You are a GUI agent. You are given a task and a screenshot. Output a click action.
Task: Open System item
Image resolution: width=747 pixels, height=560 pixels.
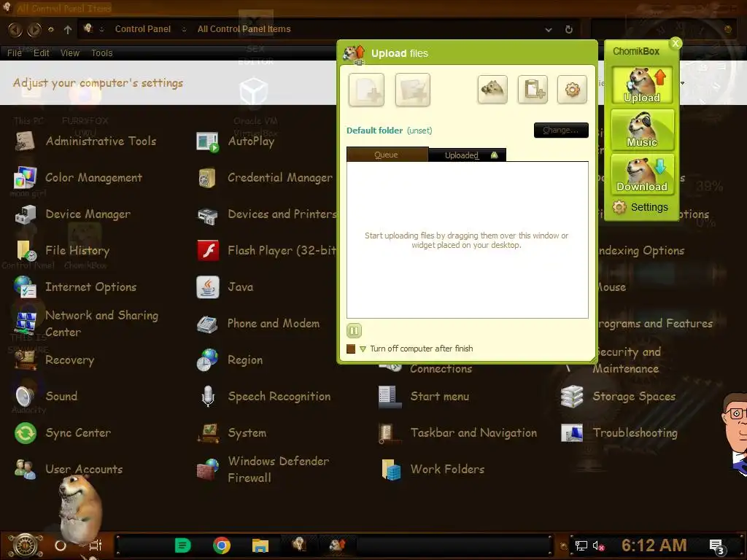pos(231,433)
